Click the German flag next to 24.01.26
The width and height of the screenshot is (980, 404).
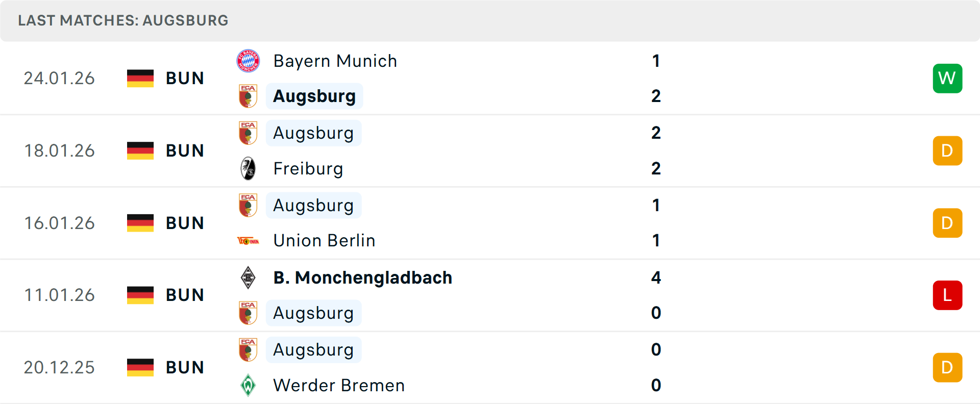[140, 78]
